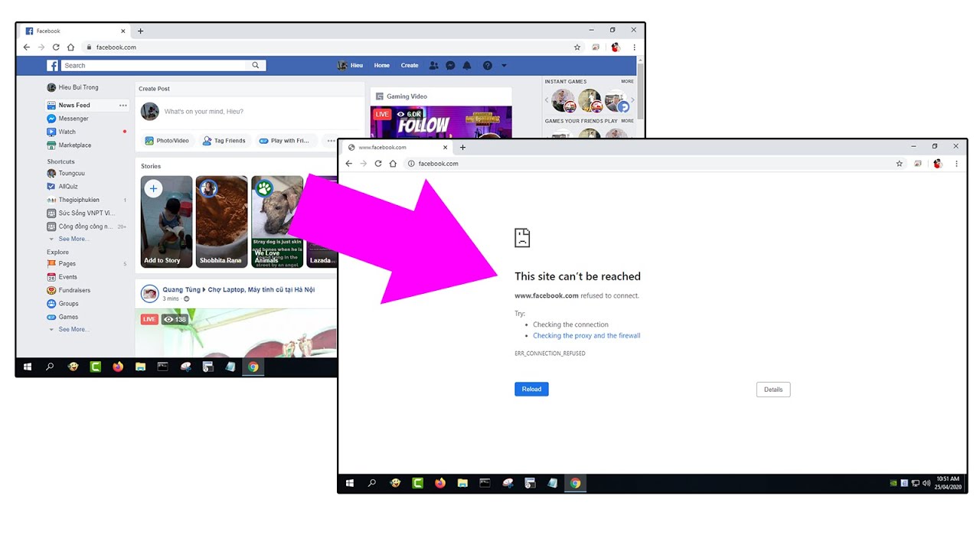980x551 pixels.
Task: Click home icon in front browser window
Action: tap(393, 164)
